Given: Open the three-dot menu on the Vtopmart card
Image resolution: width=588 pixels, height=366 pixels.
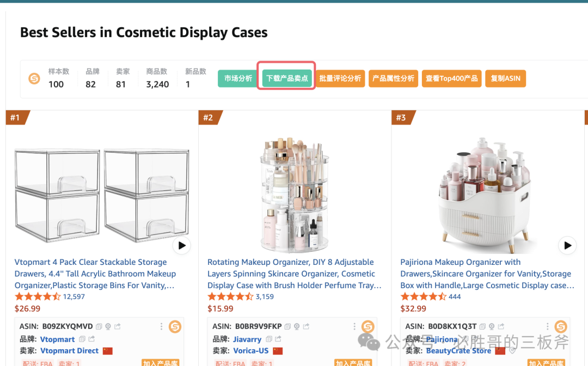Looking at the screenshot, I should click(x=161, y=327).
